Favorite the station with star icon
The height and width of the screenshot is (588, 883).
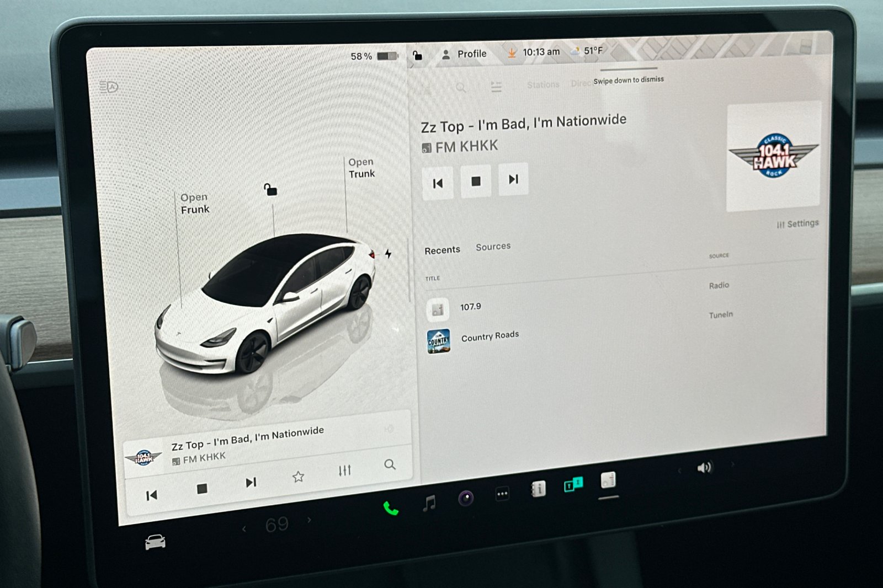(x=298, y=477)
